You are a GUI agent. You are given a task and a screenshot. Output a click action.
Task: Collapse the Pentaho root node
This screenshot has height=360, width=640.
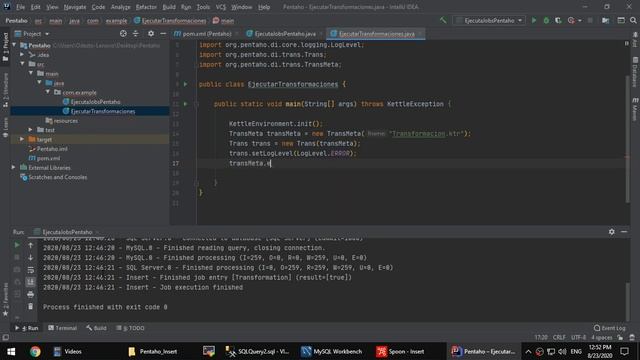pos(15,45)
